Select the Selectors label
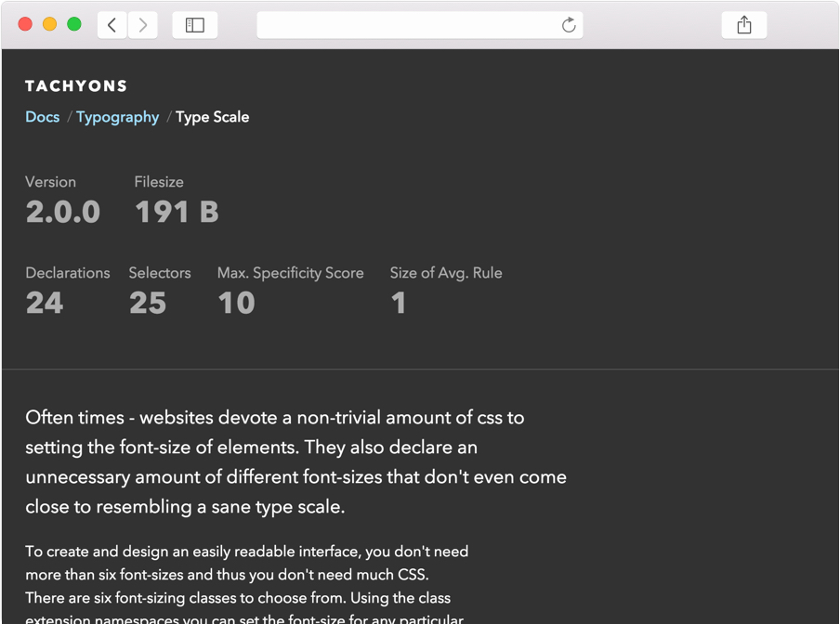 click(x=160, y=273)
